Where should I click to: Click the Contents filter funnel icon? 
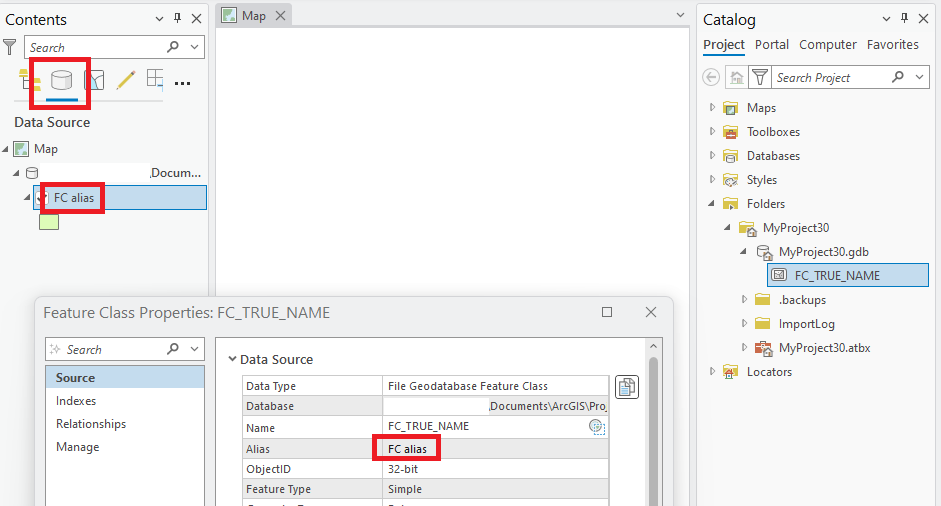[x=10, y=47]
